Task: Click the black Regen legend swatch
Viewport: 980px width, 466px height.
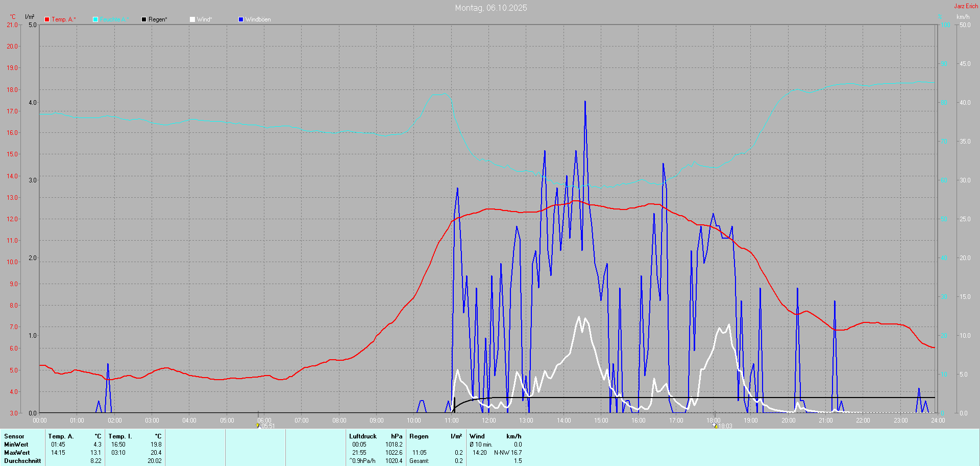Action: point(144,19)
